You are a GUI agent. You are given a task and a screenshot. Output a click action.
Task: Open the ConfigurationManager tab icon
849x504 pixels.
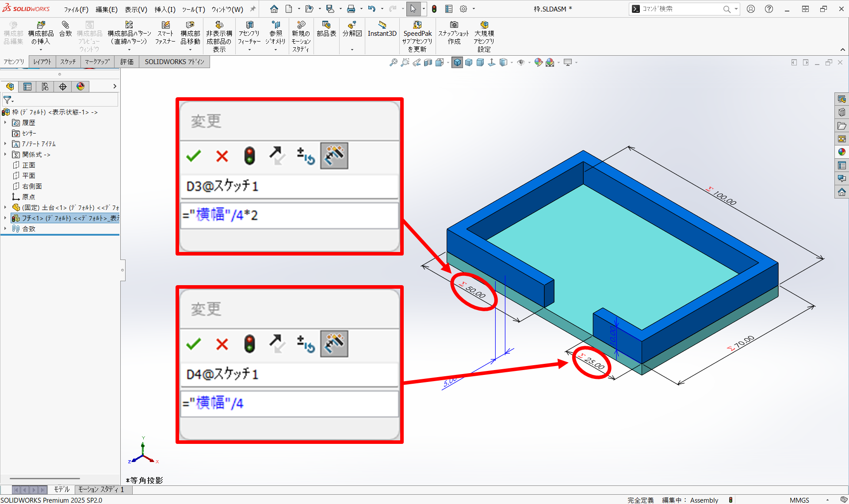45,87
